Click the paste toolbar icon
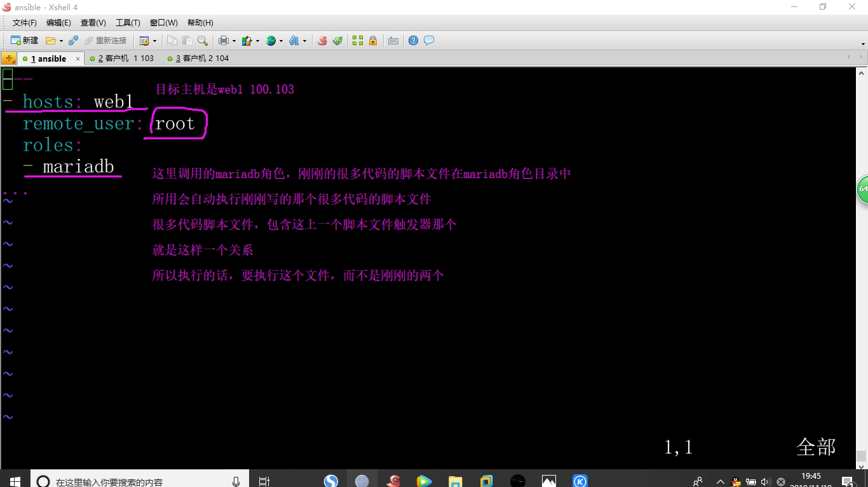The height and width of the screenshot is (487, 868). (187, 41)
